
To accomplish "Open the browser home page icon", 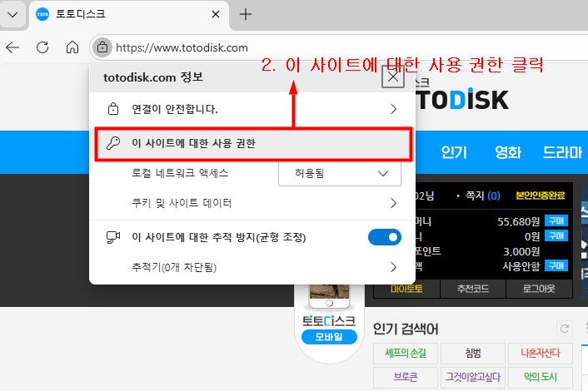I will tap(72, 47).
